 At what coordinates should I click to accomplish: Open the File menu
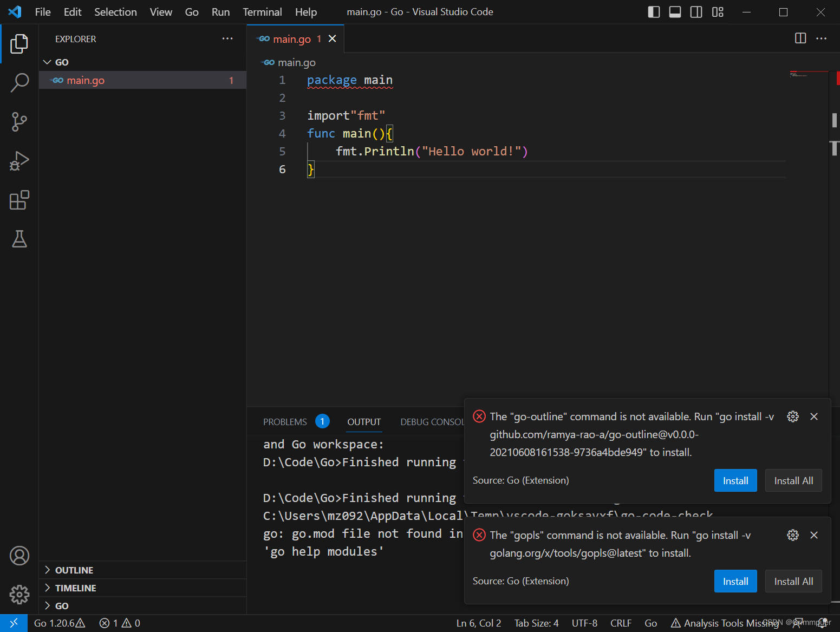(43, 12)
